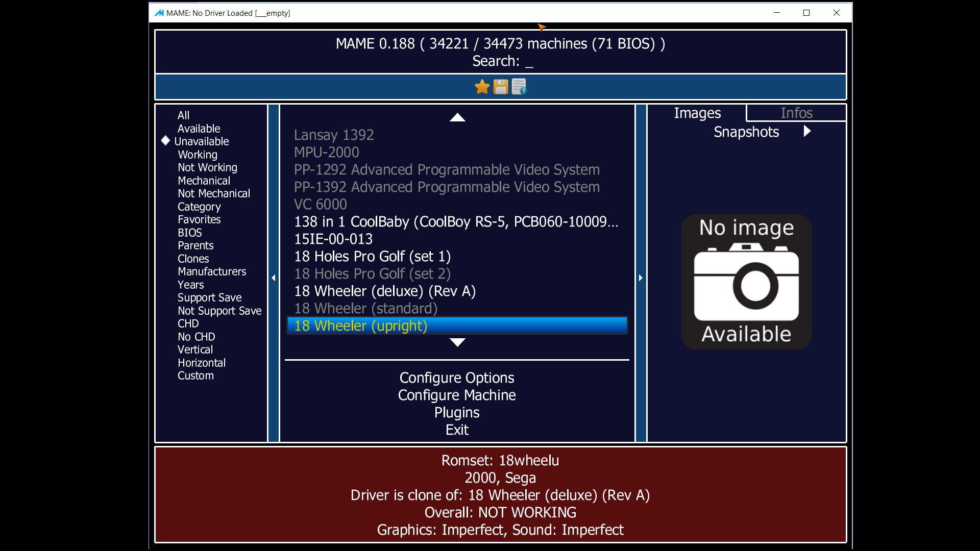Viewport: 980px width, 551px height.
Task: Click the Search input field
Action: coord(502,61)
